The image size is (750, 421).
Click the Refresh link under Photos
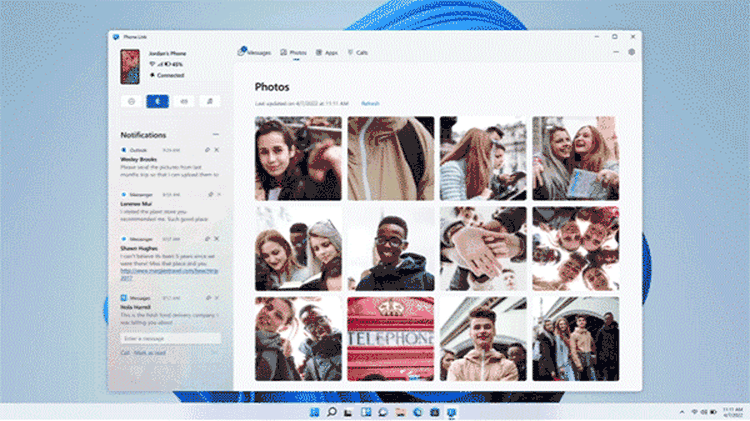[370, 103]
